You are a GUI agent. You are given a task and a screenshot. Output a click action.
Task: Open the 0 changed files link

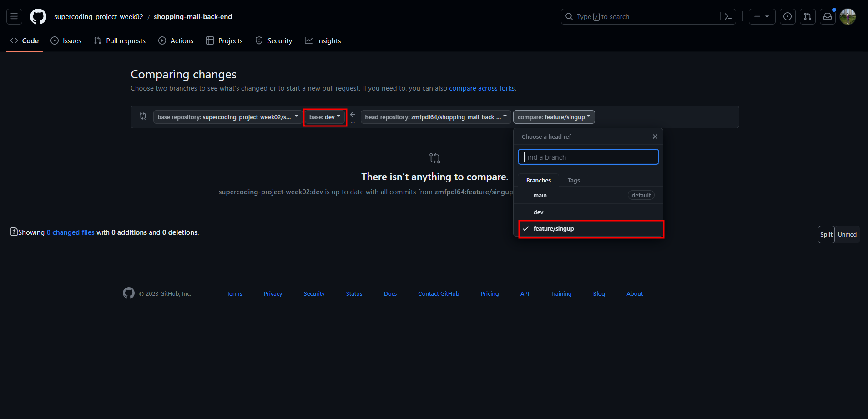coord(71,232)
